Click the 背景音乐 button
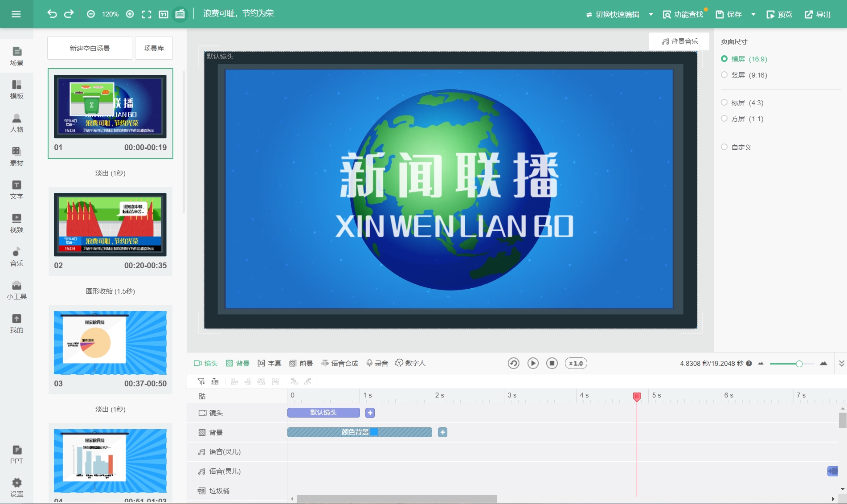The height and width of the screenshot is (504, 847). [679, 41]
